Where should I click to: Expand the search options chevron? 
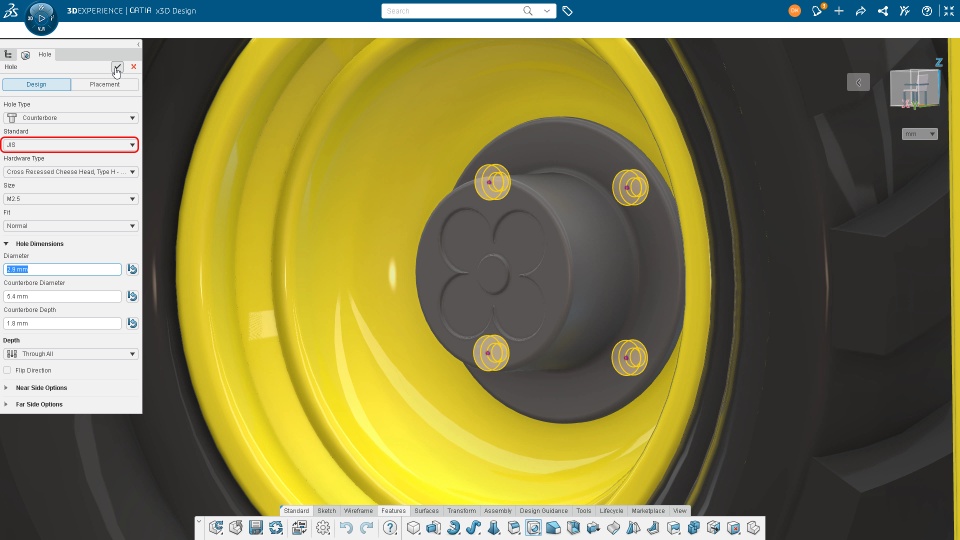coord(547,11)
